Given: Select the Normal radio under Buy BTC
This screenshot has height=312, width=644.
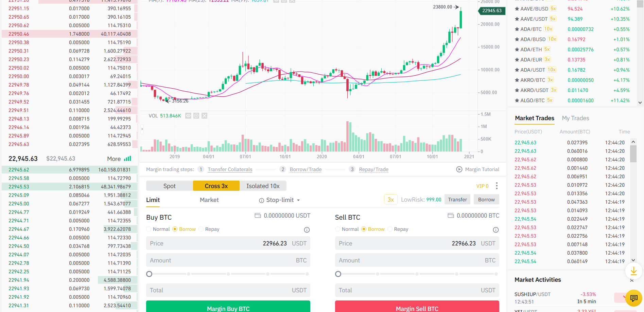Looking at the screenshot, I should pyautogui.click(x=149, y=229).
